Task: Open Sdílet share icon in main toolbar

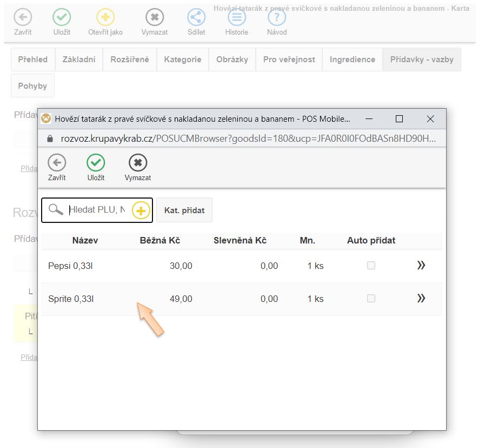Action: coord(196,17)
